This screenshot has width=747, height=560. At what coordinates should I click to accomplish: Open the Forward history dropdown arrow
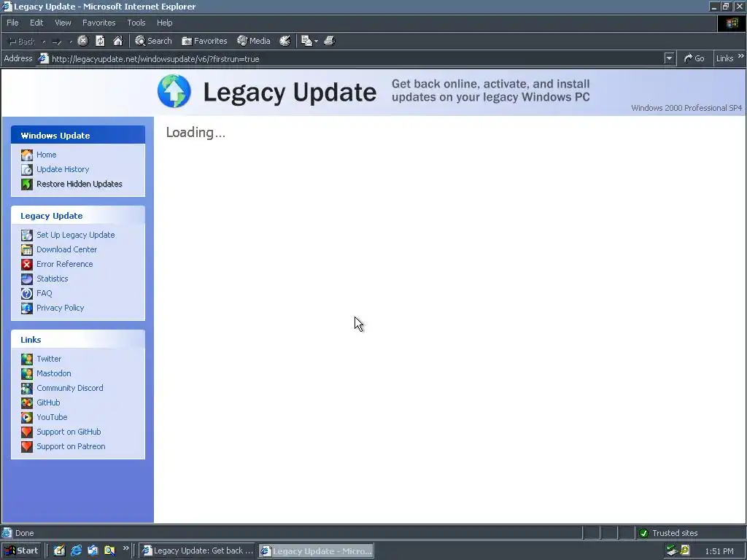pos(71,42)
